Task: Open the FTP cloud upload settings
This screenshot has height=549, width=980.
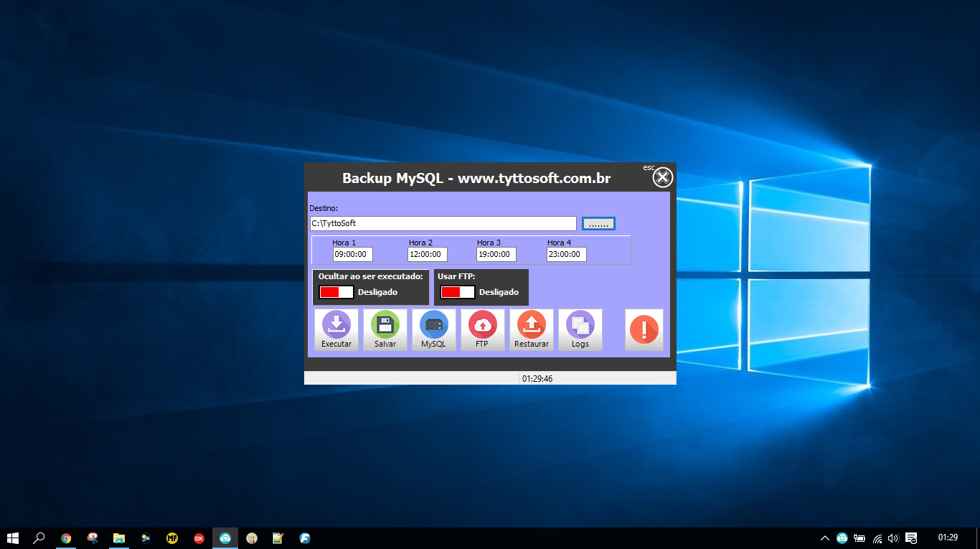Action: (482, 329)
